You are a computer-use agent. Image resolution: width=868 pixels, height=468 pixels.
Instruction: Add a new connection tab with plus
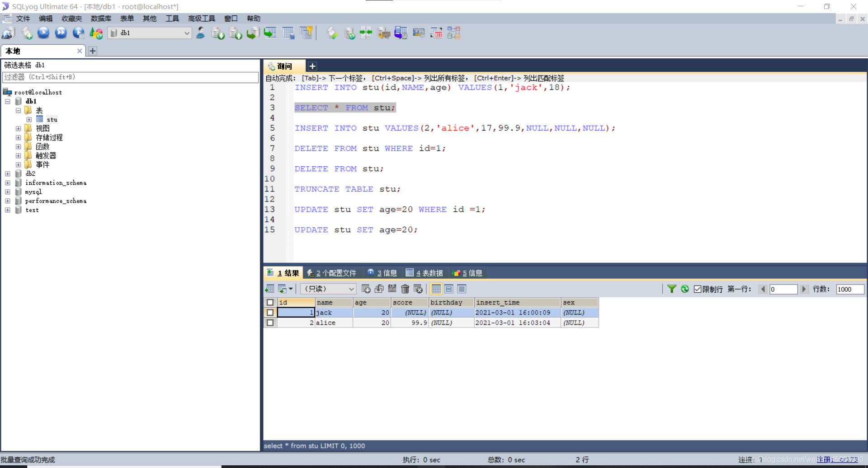coord(93,51)
